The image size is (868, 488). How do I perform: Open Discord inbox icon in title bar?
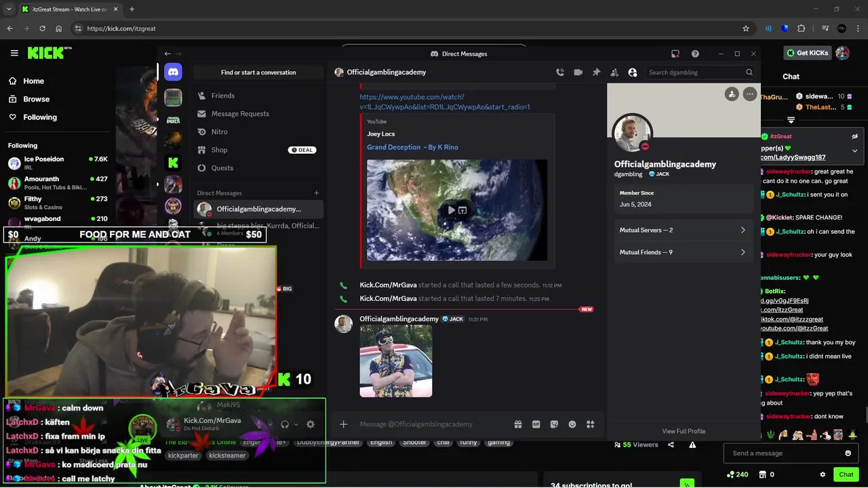coord(675,54)
